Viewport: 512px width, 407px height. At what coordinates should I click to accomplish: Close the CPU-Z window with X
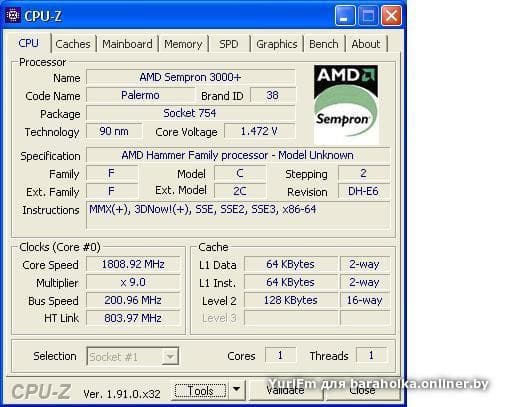click(x=391, y=15)
